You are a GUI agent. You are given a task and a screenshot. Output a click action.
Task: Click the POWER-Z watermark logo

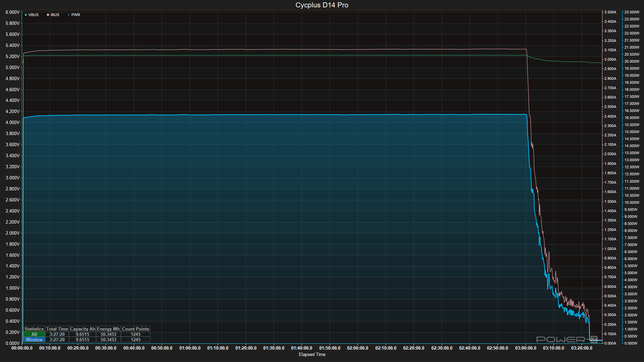(567, 339)
